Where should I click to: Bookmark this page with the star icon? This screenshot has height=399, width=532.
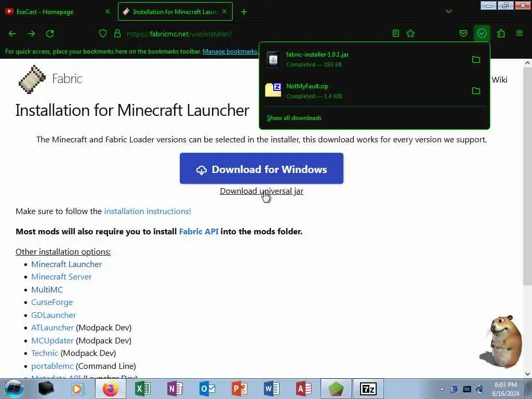pos(410,33)
